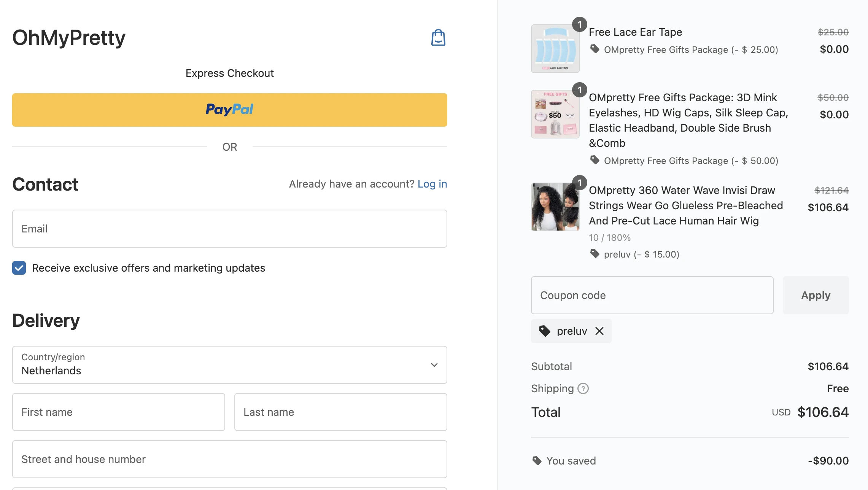The height and width of the screenshot is (490, 868).
Task: Click tag icon beside You saved
Action: (537, 461)
